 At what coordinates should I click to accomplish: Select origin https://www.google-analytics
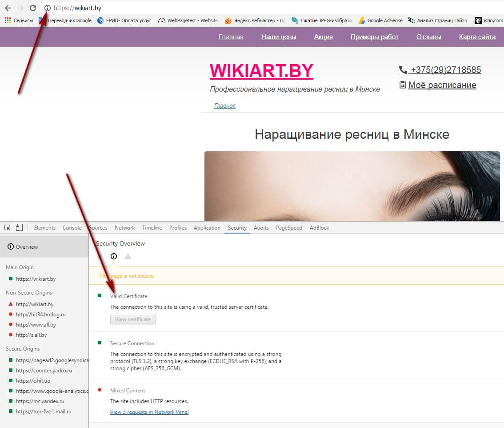tap(52, 391)
